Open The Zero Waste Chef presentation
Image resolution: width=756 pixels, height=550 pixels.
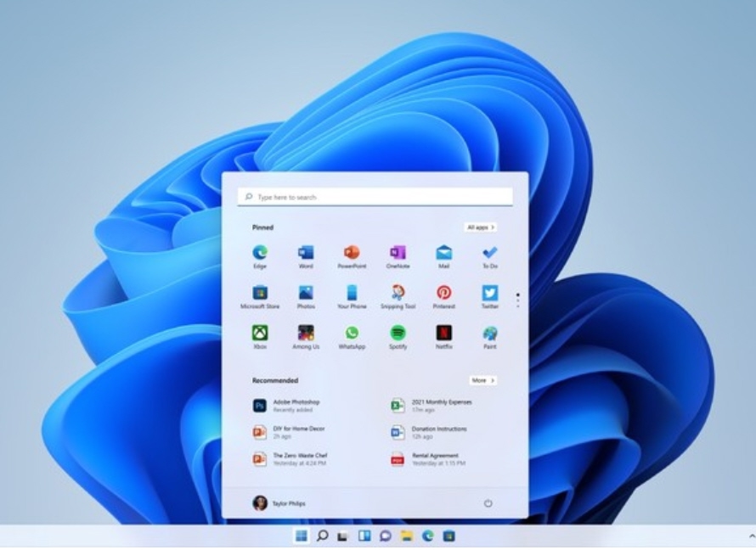point(290,459)
